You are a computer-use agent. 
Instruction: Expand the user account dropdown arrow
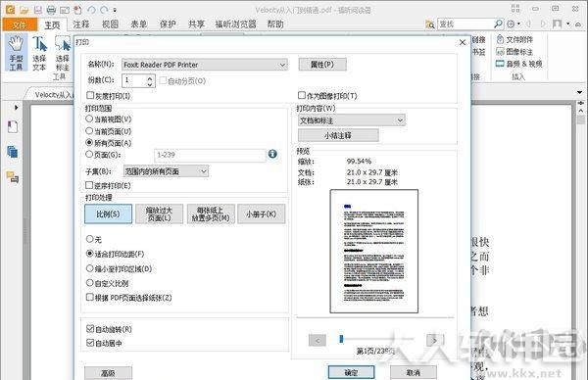(567, 24)
